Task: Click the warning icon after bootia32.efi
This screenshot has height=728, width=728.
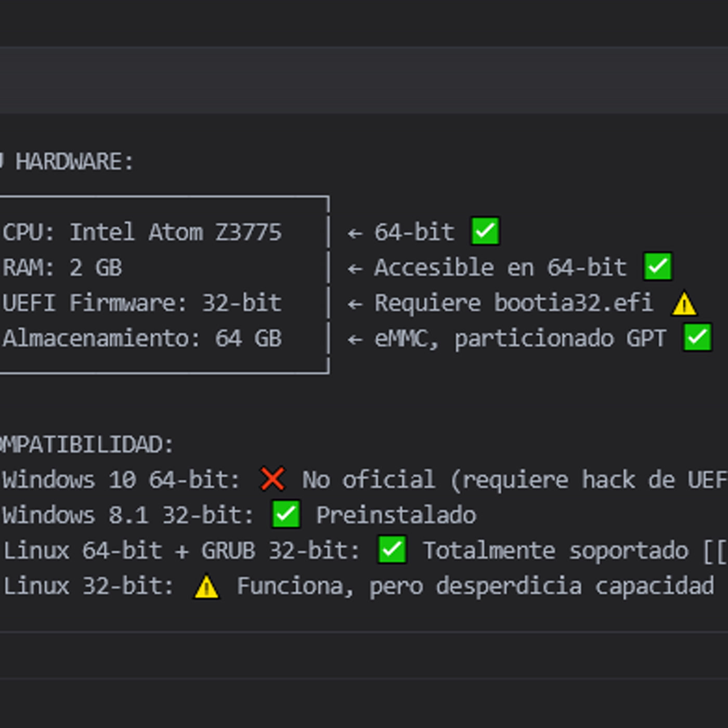Action: [684, 303]
